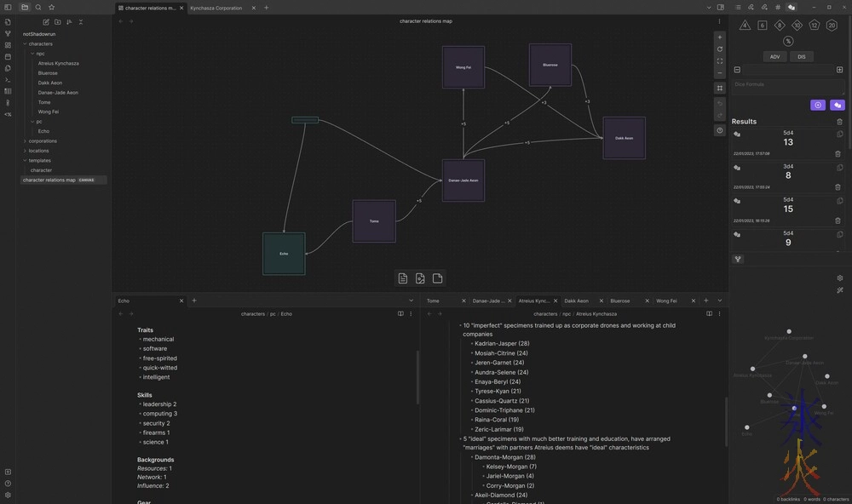Toggle the DIS disadvantage roll option
The image size is (852, 504).
tap(802, 57)
